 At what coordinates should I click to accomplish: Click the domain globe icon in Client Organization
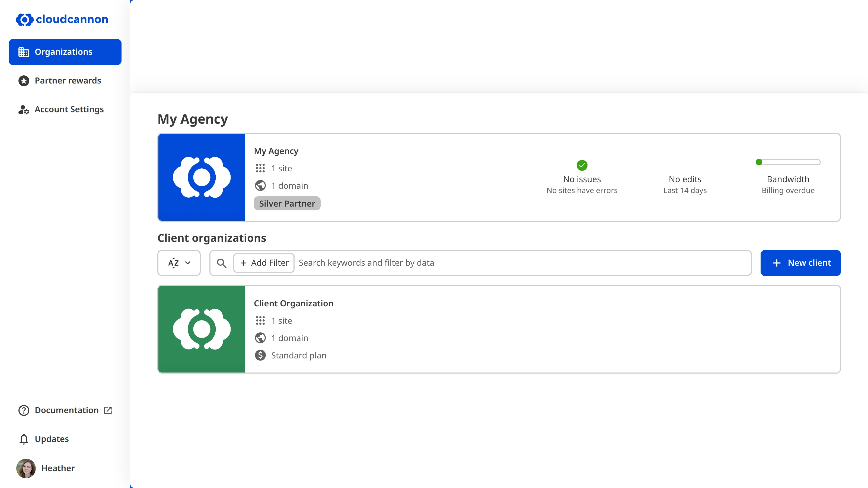pos(260,338)
